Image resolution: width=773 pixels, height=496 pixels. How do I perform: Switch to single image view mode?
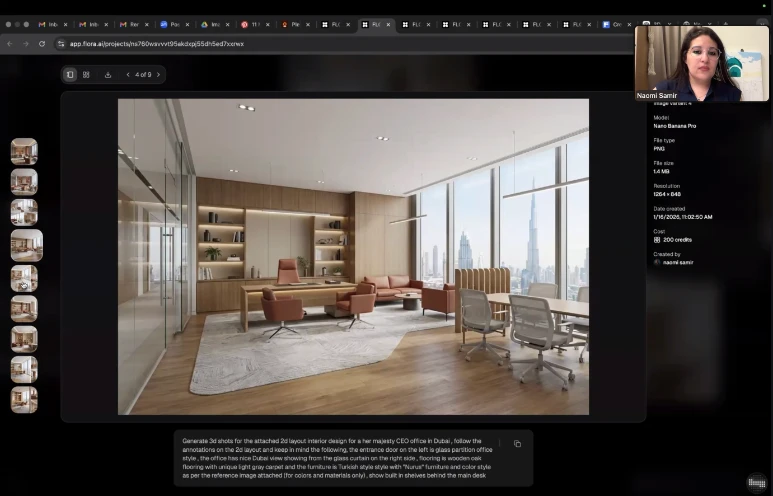70,74
